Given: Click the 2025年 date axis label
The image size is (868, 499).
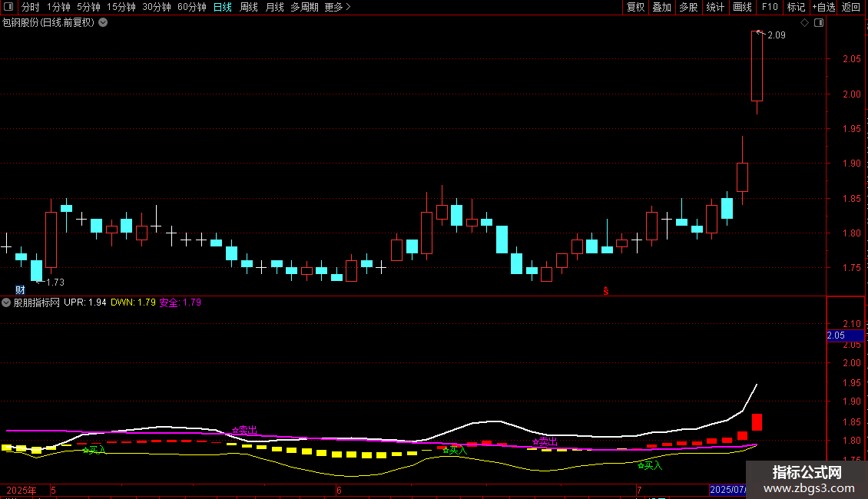Looking at the screenshot, I should (21, 490).
